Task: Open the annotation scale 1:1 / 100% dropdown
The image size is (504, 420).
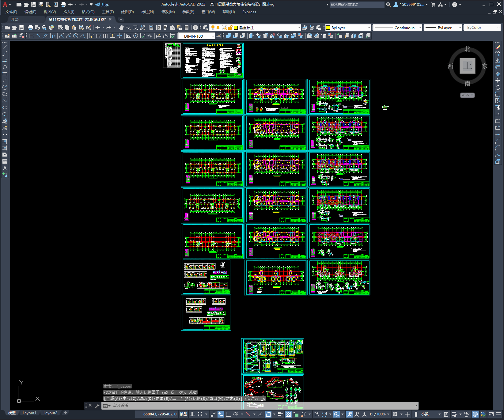Action: (x=379, y=414)
